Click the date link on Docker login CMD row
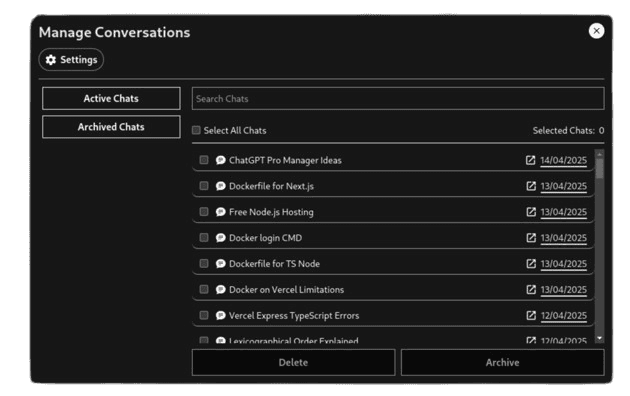 (x=564, y=238)
